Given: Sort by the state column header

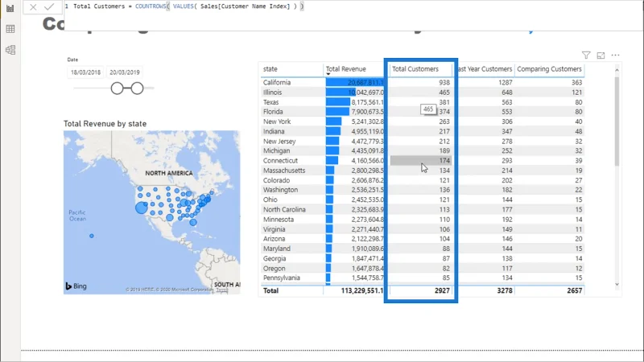Looking at the screenshot, I should pos(270,69).
